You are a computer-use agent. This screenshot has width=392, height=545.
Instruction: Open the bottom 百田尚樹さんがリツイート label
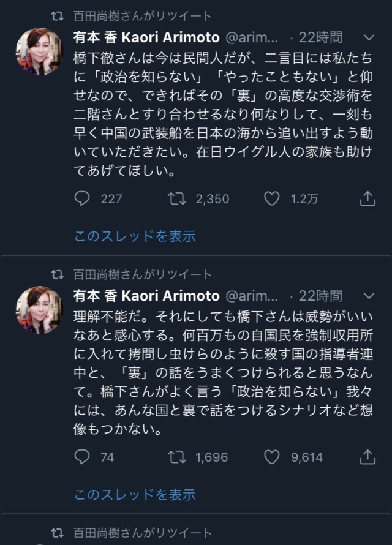click(x=143, y=533)
